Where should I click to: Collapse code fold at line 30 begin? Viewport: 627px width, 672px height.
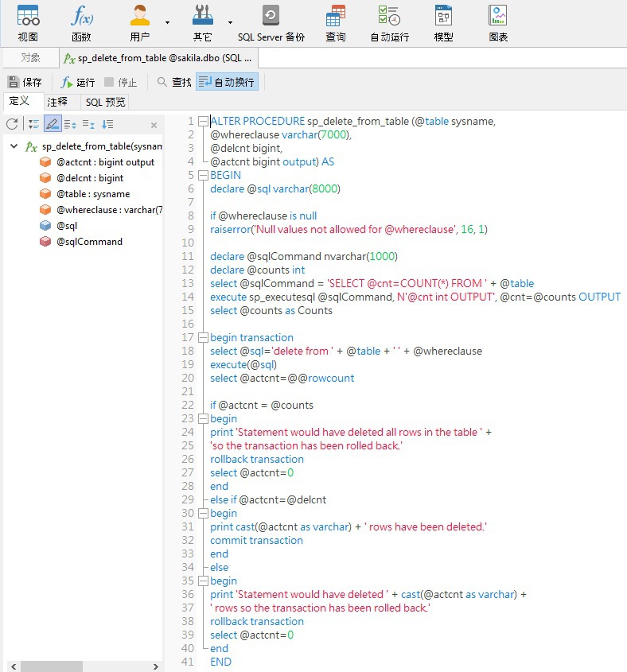(203, 514)
